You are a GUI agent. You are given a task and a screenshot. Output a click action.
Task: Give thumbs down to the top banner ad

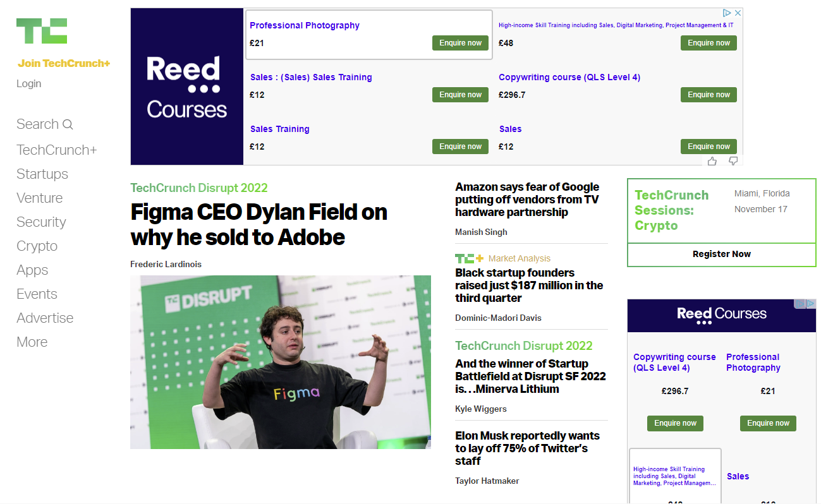(x=733, y=161)
